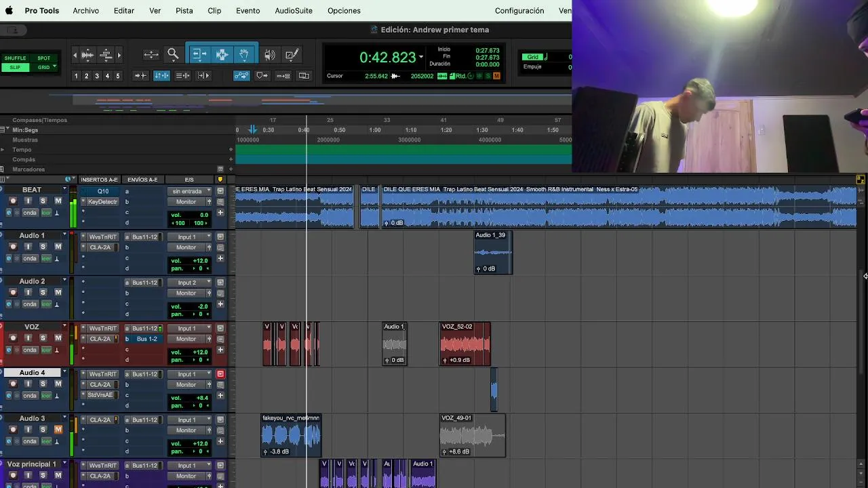This screenshot has height=488, width=868.
Task: Select the Trim tool
Action: tap(199, 55)
